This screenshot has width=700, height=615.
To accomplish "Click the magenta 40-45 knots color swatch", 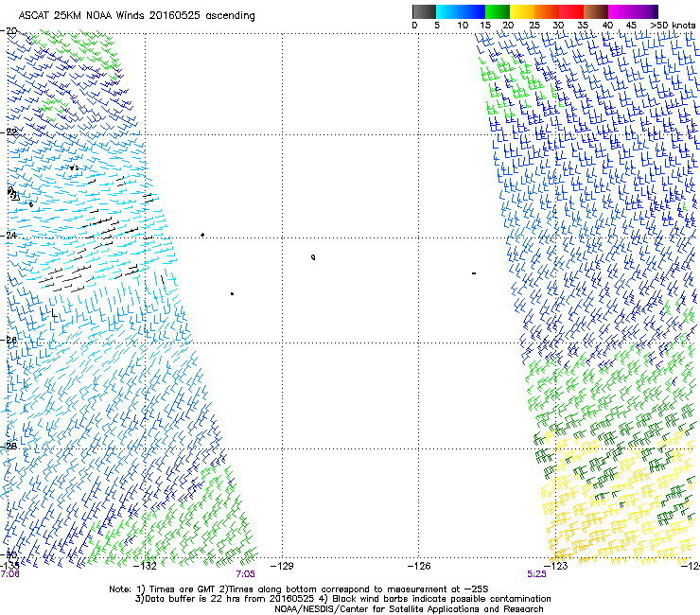I will click(621, 11).
